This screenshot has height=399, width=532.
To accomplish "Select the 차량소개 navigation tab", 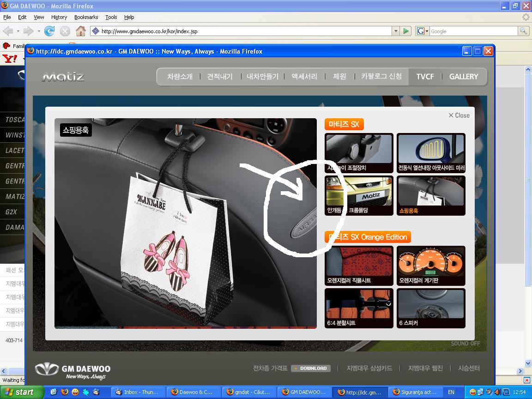I will (x=180, y=77).
